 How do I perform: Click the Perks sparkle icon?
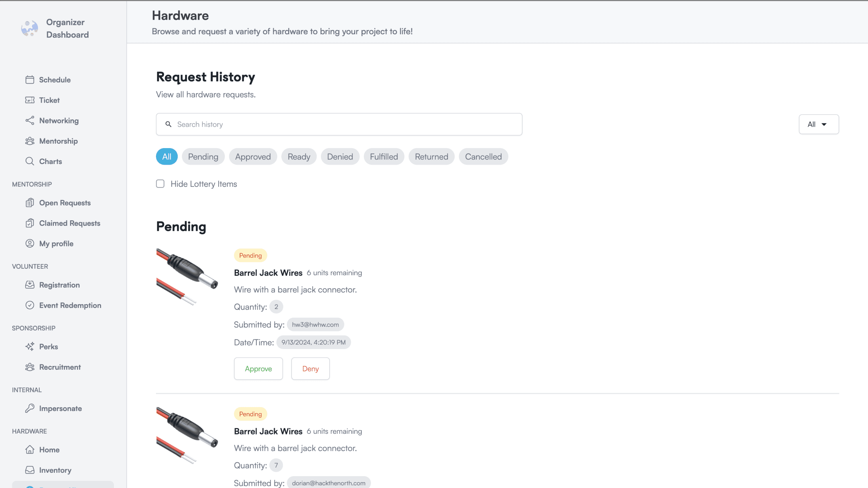[x=30, y=346]
